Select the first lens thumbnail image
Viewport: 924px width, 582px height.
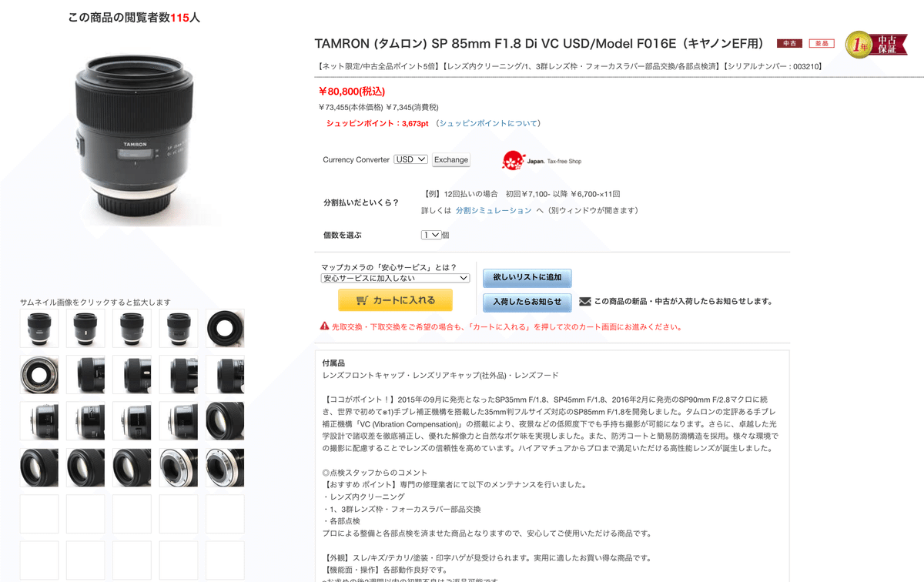click(39, 329)
